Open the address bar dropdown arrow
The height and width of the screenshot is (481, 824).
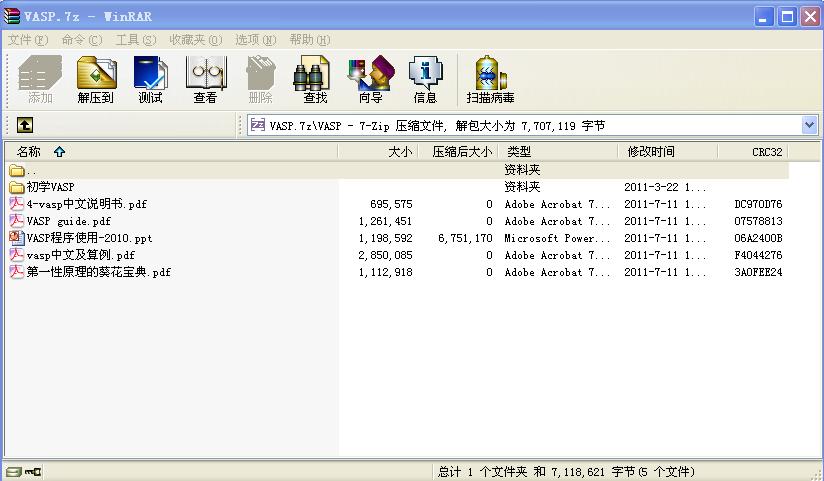tap(809, 125)
